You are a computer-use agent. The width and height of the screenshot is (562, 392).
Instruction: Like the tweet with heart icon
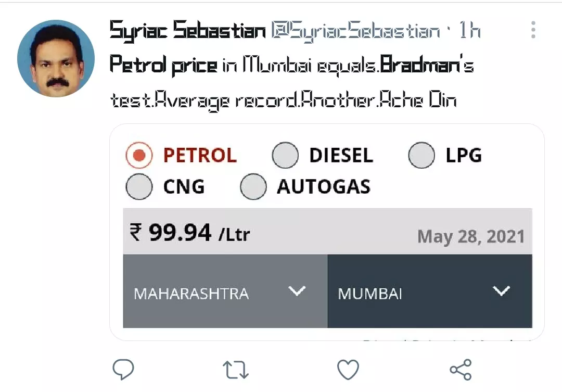(348, 370)
